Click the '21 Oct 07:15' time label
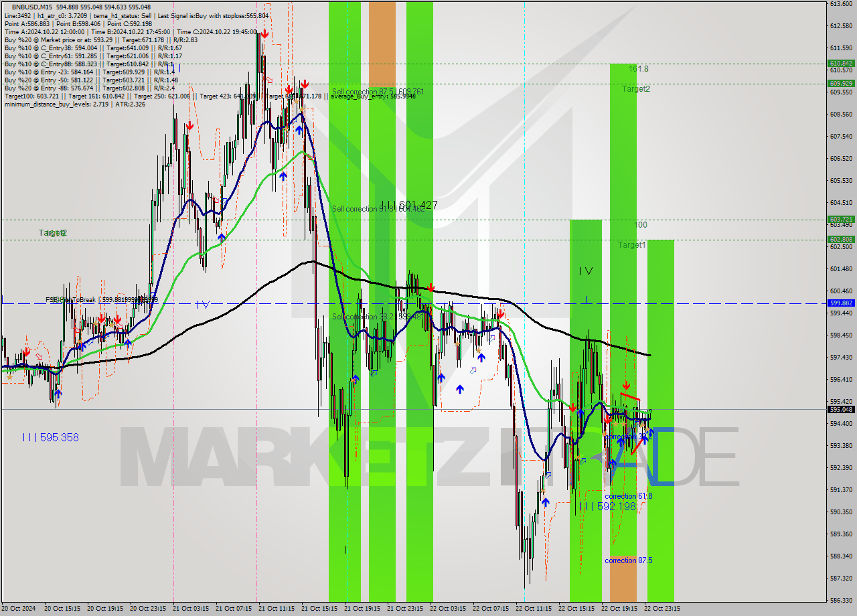The image size is (857, 616). click(233, 609)
